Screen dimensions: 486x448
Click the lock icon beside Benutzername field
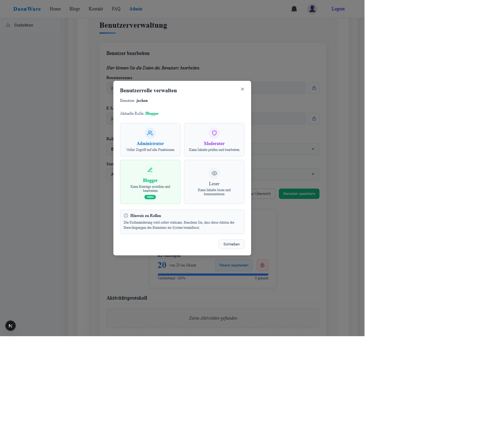coord(314,88)
